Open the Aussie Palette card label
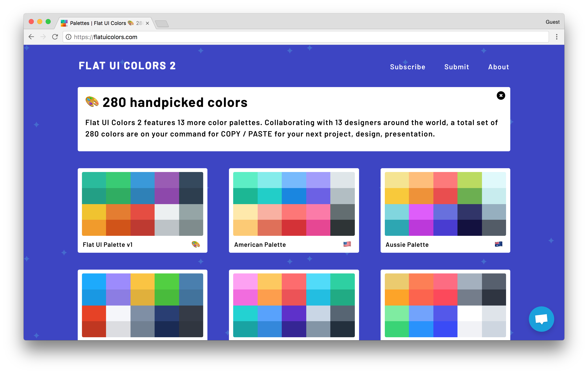 [407, 244]
